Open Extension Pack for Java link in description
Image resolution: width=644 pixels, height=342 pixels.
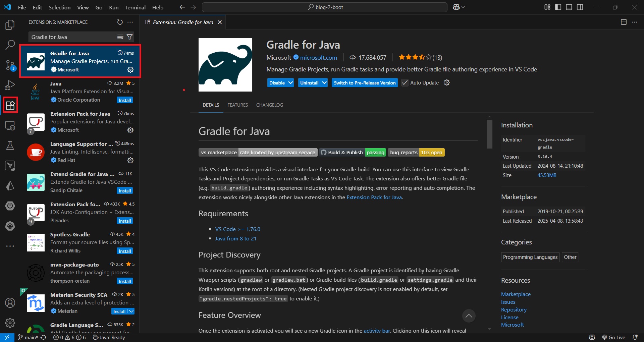374,197
